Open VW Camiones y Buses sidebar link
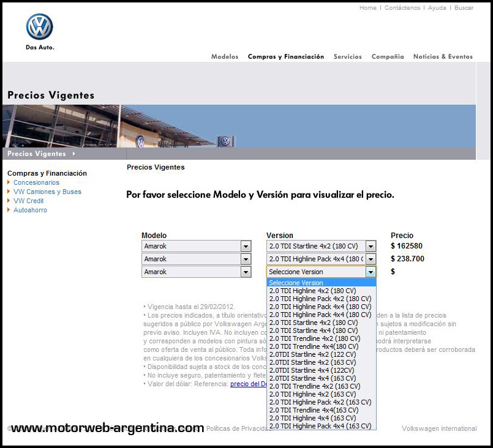Screen dimensions: 493x448 click(x=47, y=192)
